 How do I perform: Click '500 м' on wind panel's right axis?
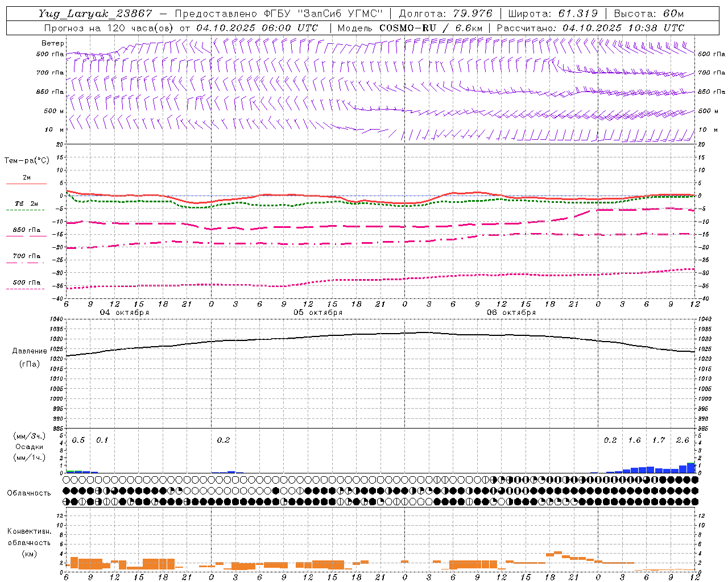(708, 111)
